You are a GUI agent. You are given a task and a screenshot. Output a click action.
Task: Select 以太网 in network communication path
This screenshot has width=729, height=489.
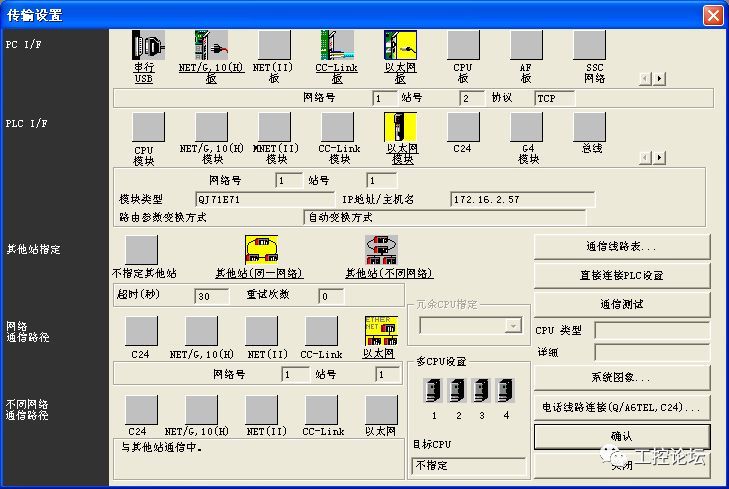(x=380, y=331)
